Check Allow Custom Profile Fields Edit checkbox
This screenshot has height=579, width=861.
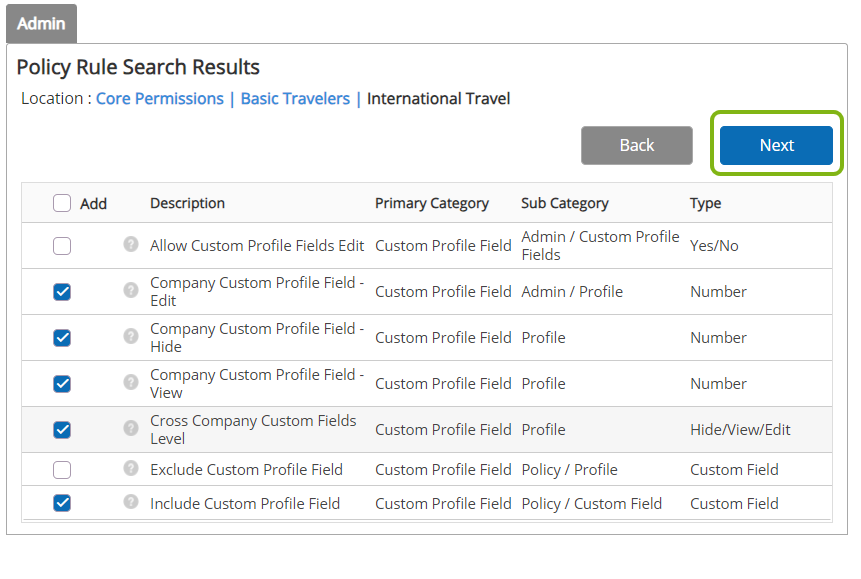pyautogui.click(x=62, y=246)
